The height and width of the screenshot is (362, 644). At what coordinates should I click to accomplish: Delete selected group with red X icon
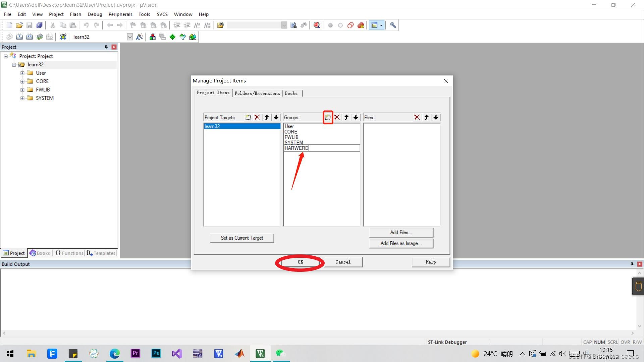coord(337,117)
